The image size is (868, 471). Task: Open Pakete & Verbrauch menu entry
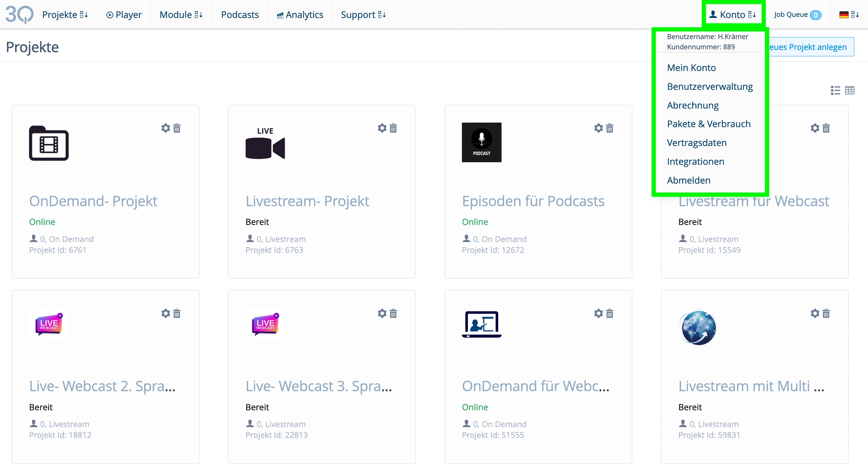click(x=709, y=124)
